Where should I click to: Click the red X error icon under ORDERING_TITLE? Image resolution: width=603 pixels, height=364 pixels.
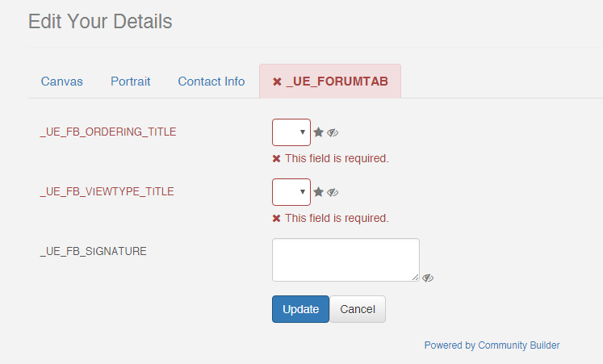(x=277, y=159)
